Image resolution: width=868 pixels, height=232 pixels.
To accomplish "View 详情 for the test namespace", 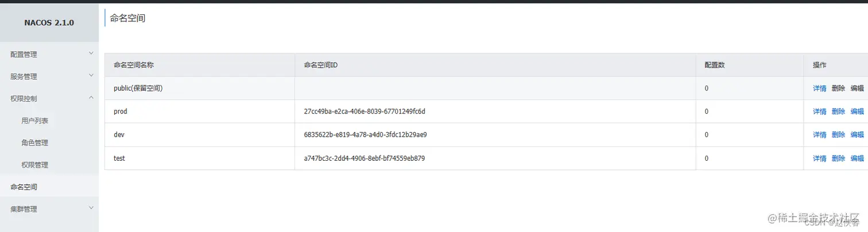I will click(820, 158).
